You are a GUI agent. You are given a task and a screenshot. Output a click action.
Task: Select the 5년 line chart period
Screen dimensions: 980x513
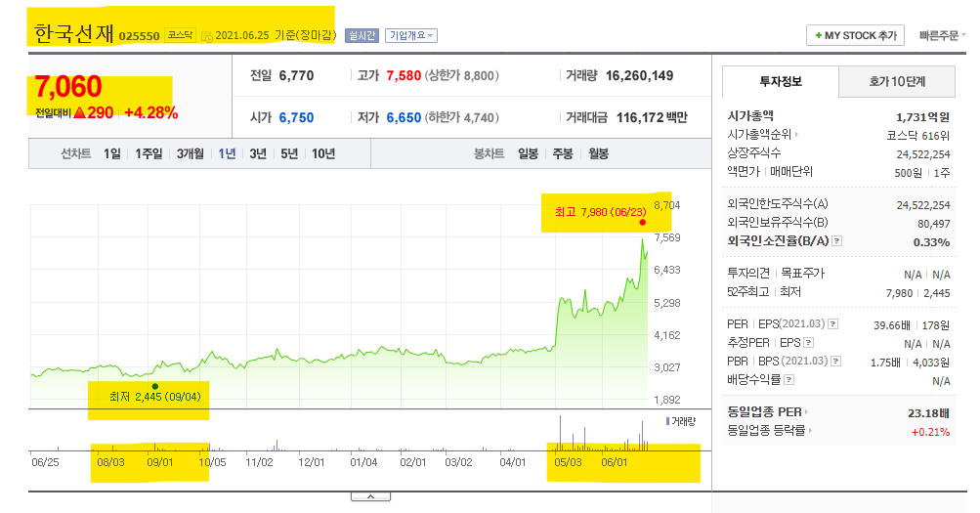coord(289,153)
